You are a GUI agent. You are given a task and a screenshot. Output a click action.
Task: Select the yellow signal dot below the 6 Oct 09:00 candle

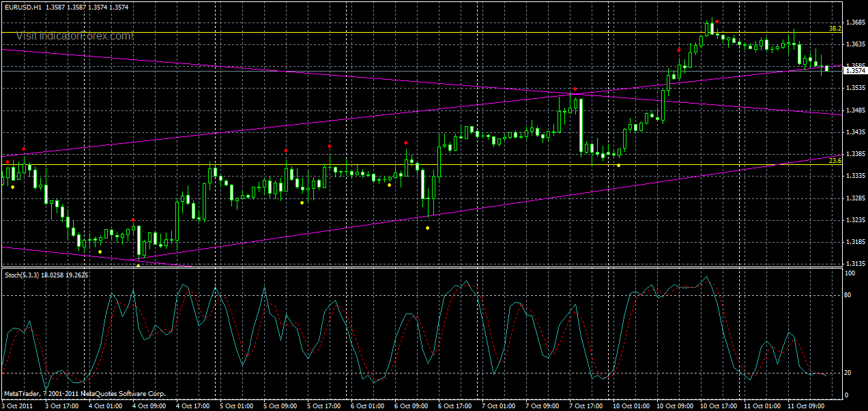coord(428,228)
